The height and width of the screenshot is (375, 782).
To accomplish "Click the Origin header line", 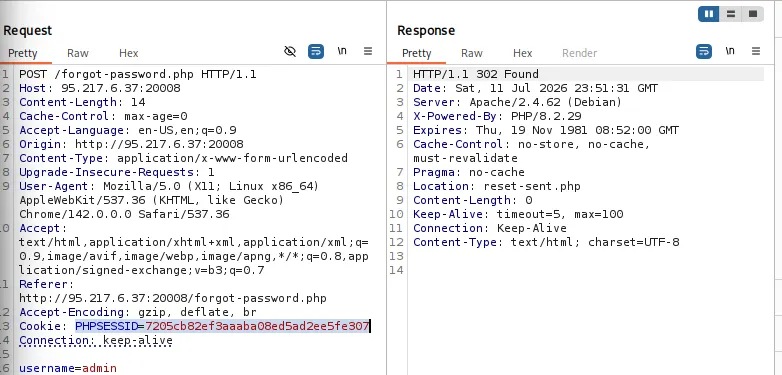I will (x=131, y=144).
